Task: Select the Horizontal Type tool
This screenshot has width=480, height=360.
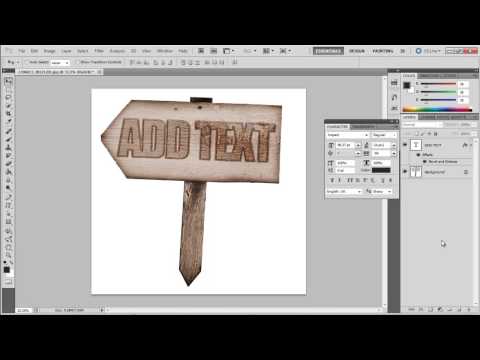Action: pyautogui.click(x=9, y=205)
